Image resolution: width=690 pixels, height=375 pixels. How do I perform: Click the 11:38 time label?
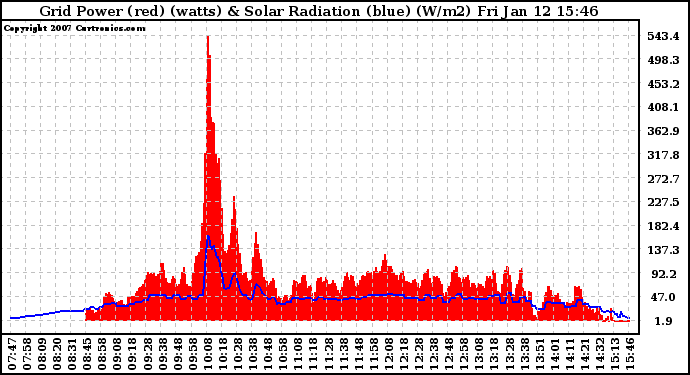pyautogui.click(x=343, y=354)
